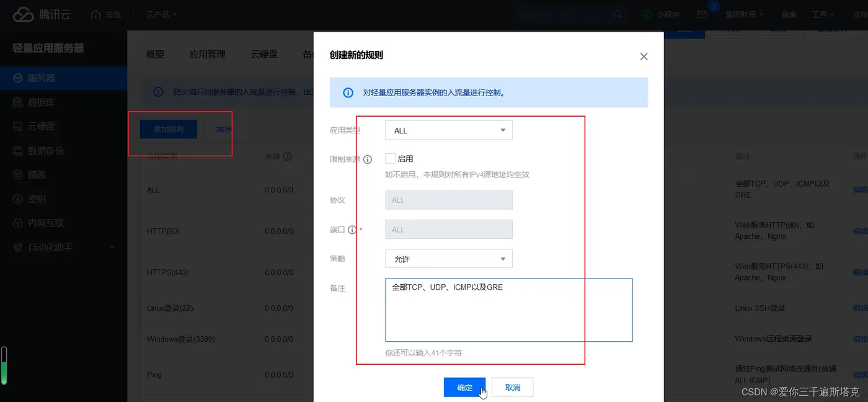The height and width of the screenshot is (402, 868).
Task: Click the green vertical level indicator
Action: tap(4, 365)
